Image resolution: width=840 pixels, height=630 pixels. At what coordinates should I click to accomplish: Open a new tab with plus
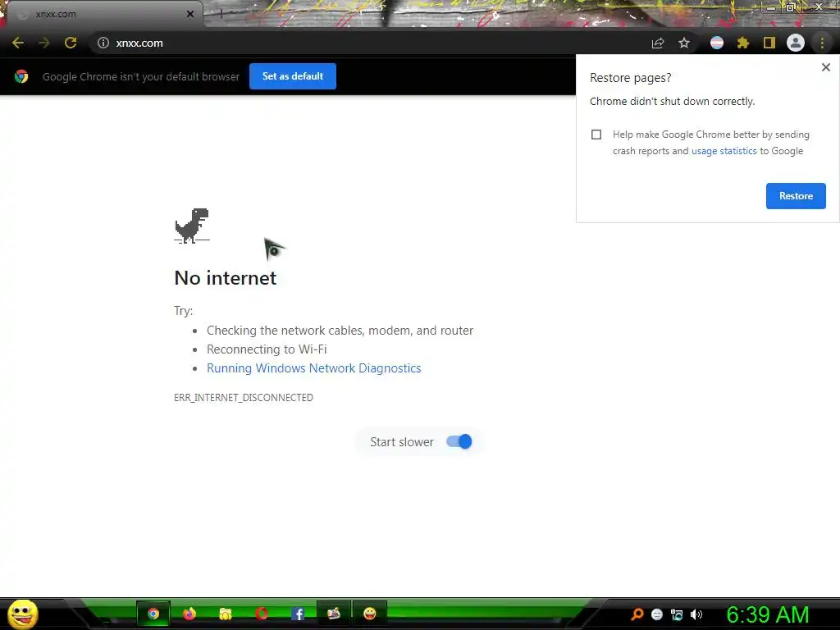221,14
